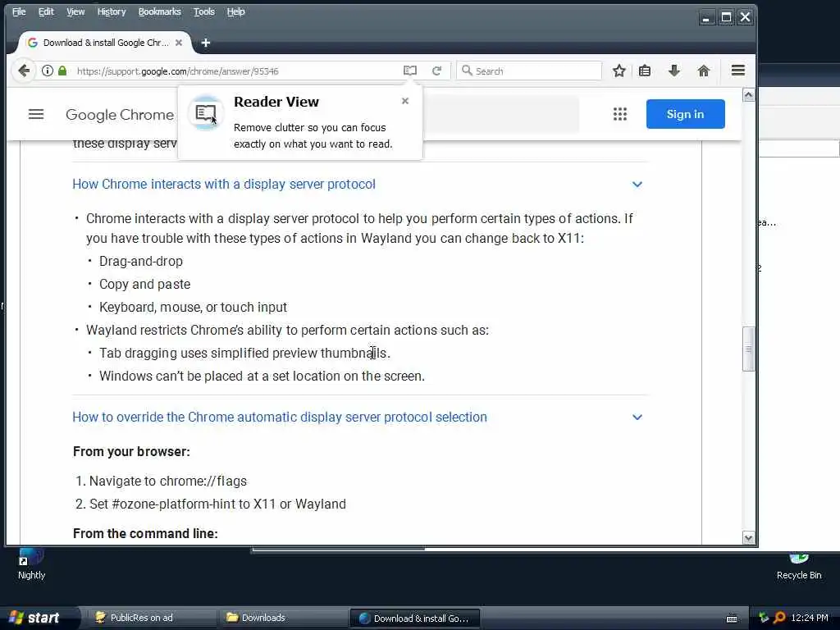The width and height of the screenshot is (840, 630).
Task: Bookmark this page with the star icon
Action: click(619, 71)
